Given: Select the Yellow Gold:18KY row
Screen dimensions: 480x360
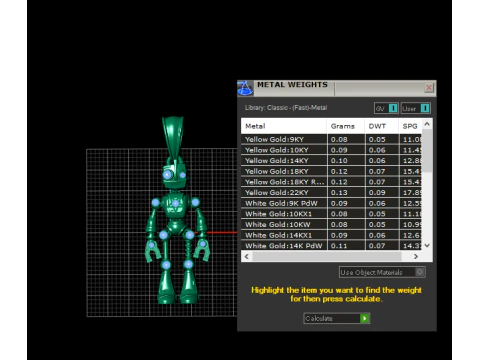Looking at the screenshot, I should click(x=331, y=171).
